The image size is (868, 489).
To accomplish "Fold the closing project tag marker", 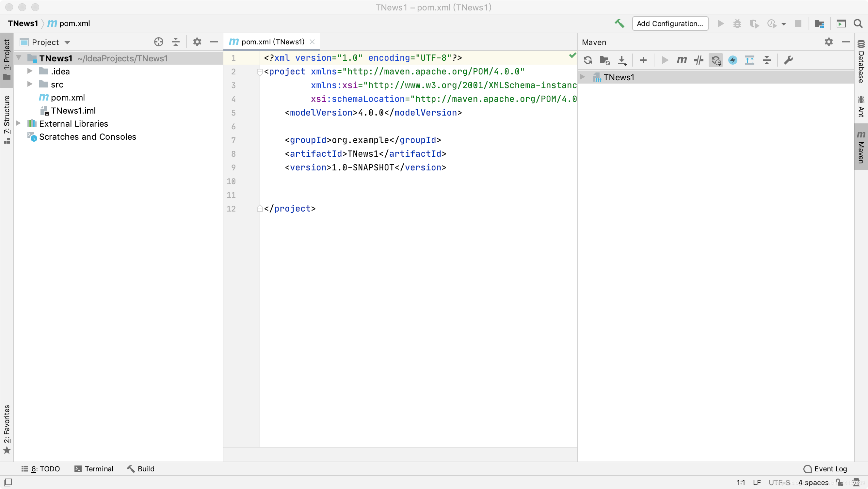I will pos(260,209).
